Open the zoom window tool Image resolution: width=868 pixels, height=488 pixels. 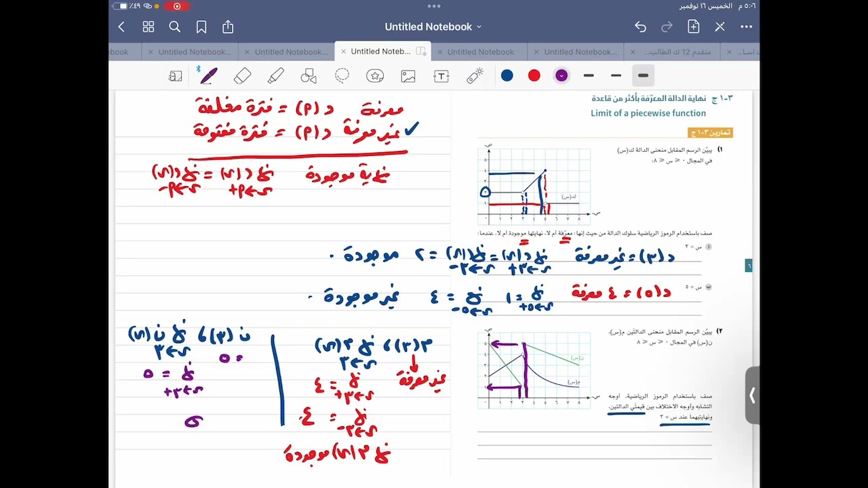176,76
